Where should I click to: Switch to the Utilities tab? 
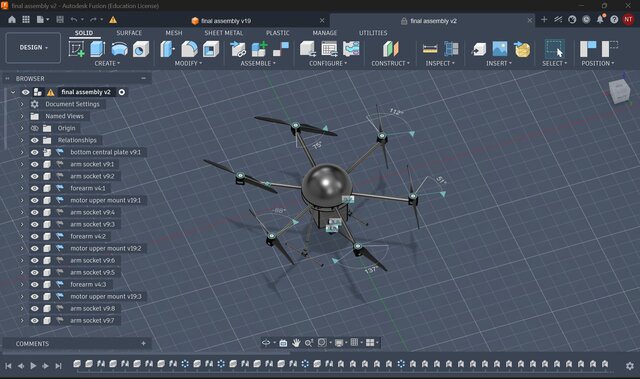(373, 33)
